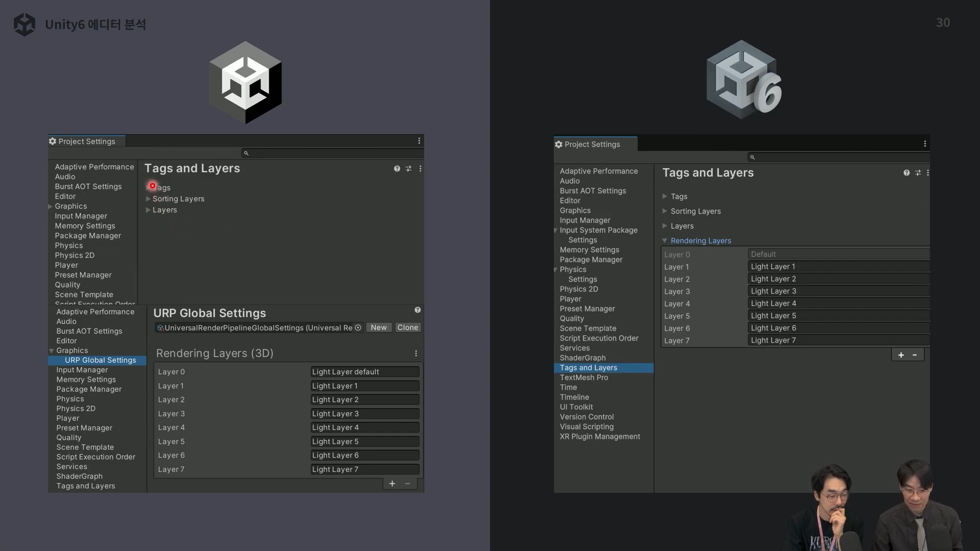The width and height of the screenshot is (980, 551).
Task: Click plus icon below left Rendering Layers (3D) list
Action: 392,484
